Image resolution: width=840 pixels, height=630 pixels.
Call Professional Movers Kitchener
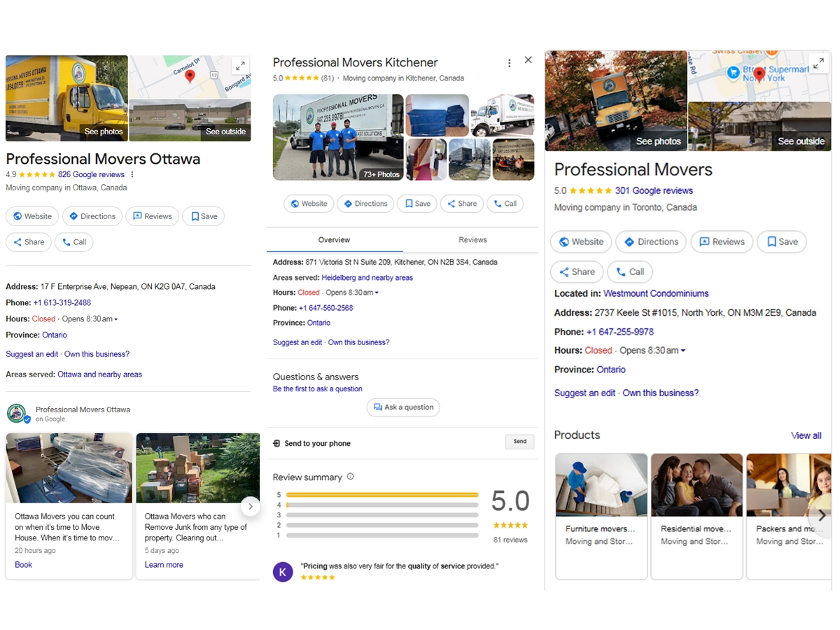coord(505,204)
